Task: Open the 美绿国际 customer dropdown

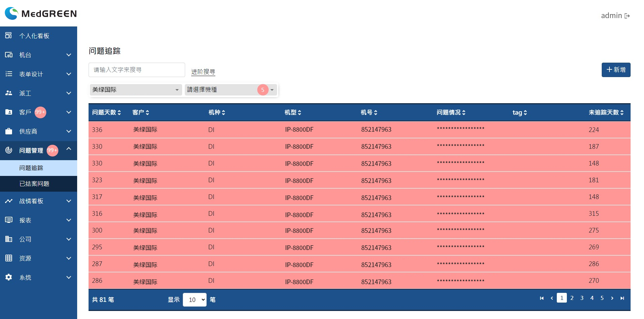Action: point(136,89)
